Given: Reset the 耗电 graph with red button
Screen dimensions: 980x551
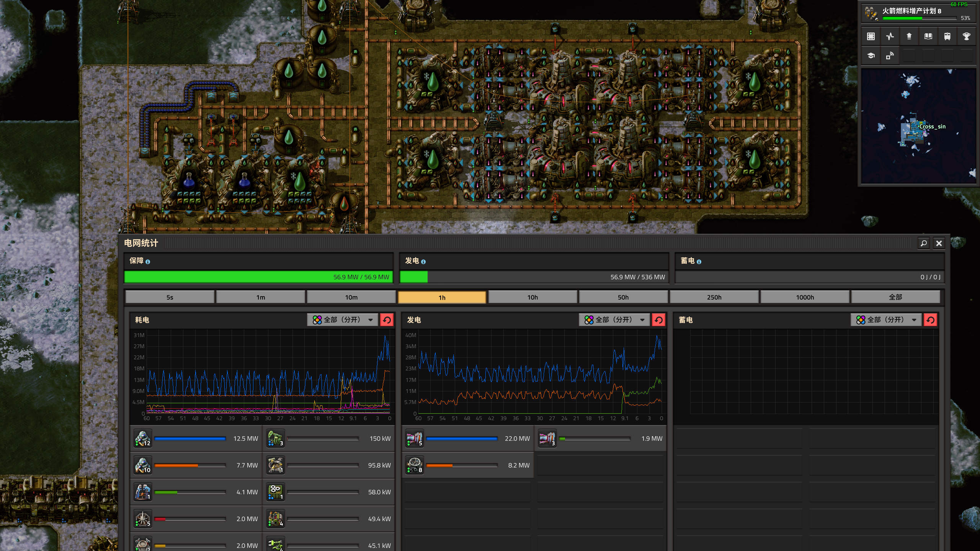Looking at the screenshot, I should pos(387,320).
